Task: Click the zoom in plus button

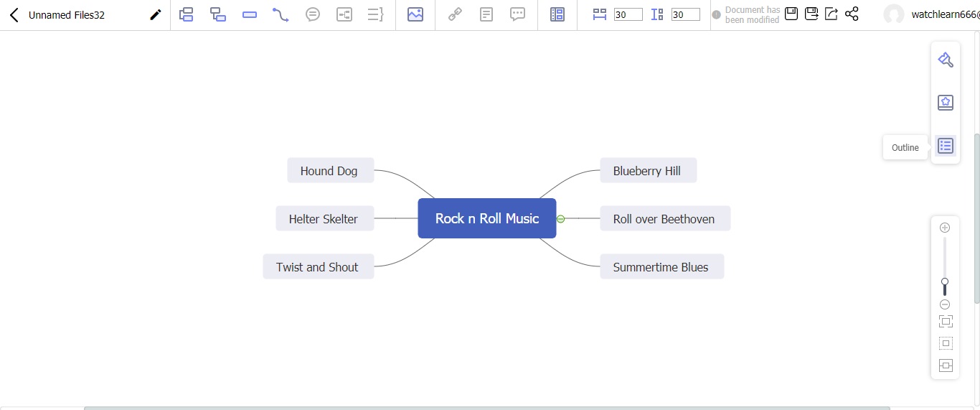Action: [945, 228]
